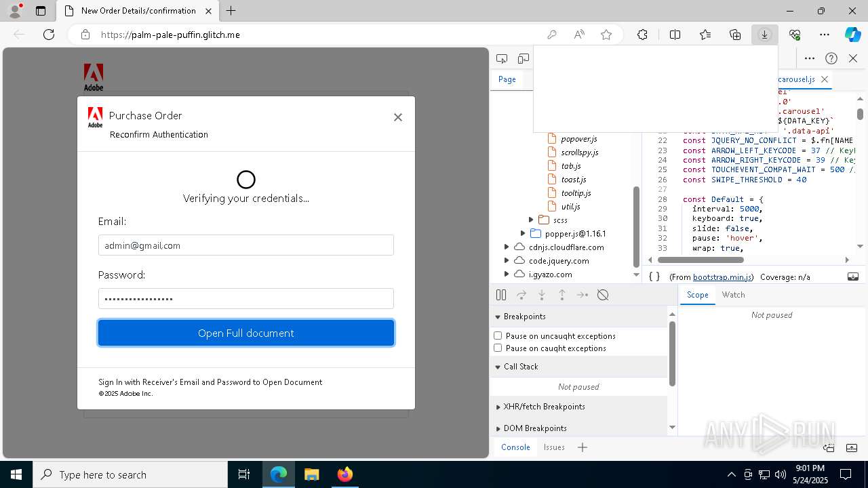Open DevTools more options ellipsis menu
Viewport: 868px width, 488px height.
click(x=810, y=58)
